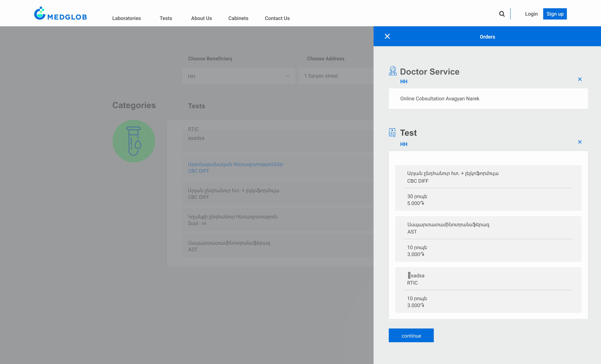601x364 pixels.
Task: Open the About Us page
Action: [x=201, y=18]
